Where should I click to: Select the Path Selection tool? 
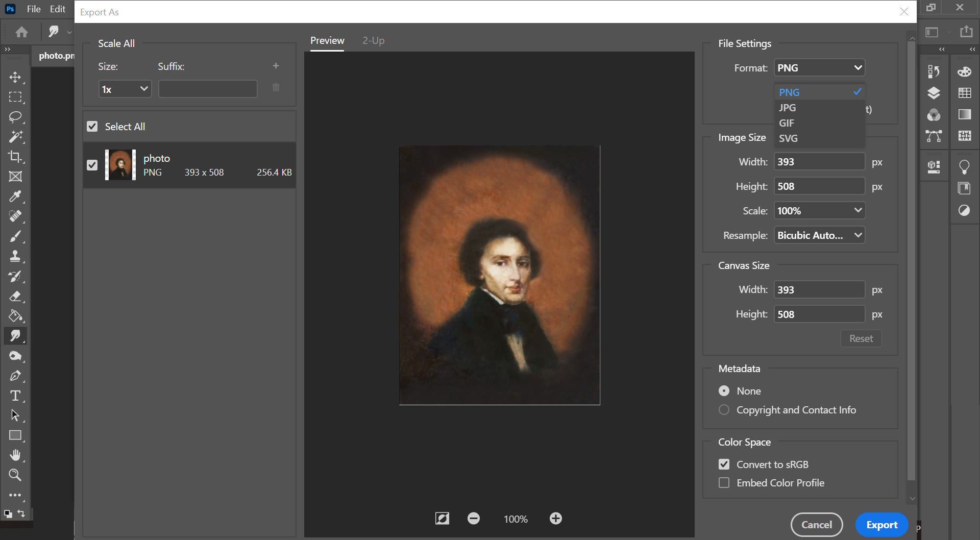click(x=15, y=415)
